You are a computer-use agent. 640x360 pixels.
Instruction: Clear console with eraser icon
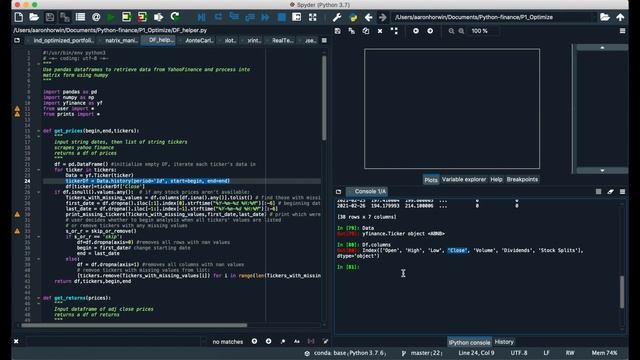click(x=610, y=191)
